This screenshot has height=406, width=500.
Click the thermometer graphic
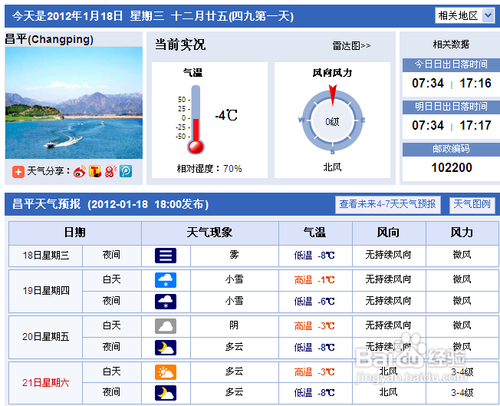195,120
